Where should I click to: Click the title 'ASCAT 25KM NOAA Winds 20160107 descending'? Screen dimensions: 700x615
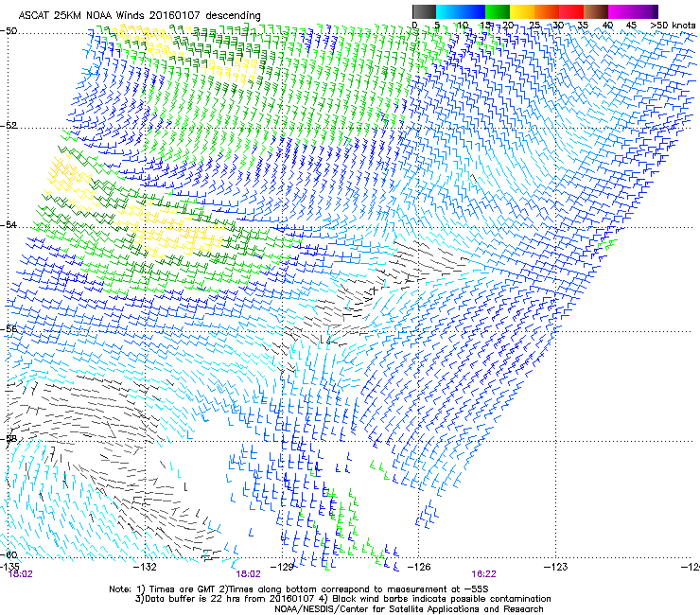(140, 16)
